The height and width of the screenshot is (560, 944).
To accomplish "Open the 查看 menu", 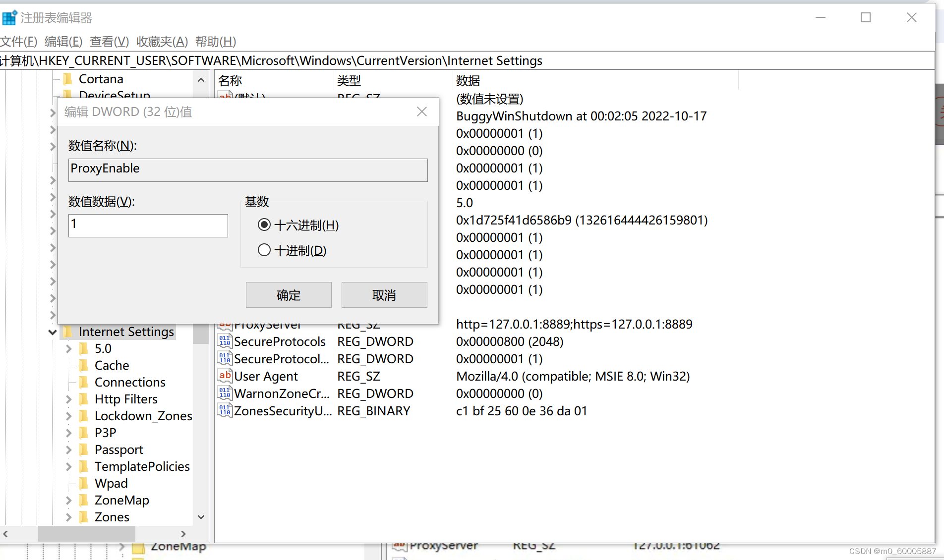I will [x=109, y=41].
